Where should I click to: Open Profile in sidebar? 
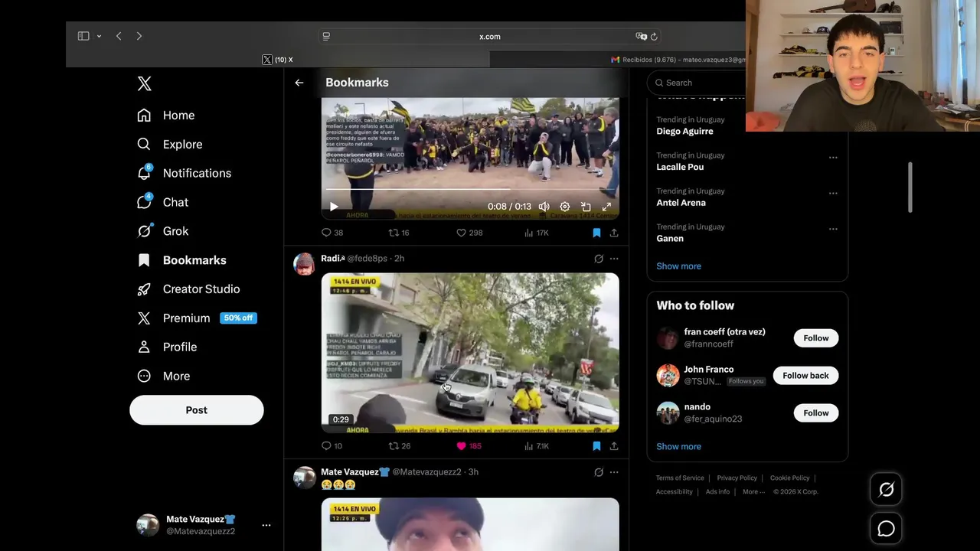point(167,347)
